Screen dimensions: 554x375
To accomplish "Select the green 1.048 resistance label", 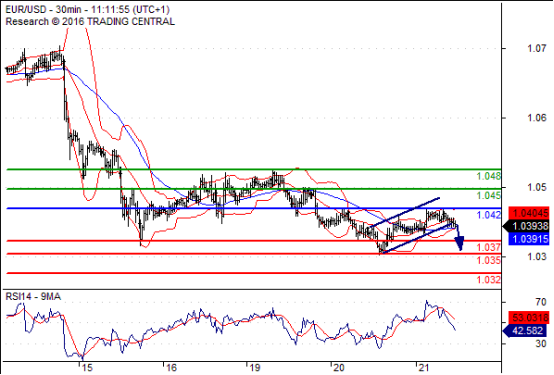I will point(489,176).
